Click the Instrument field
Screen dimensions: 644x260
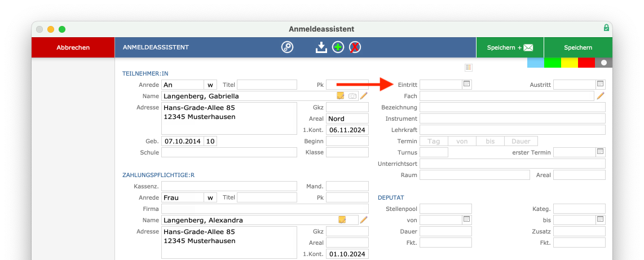513,118
